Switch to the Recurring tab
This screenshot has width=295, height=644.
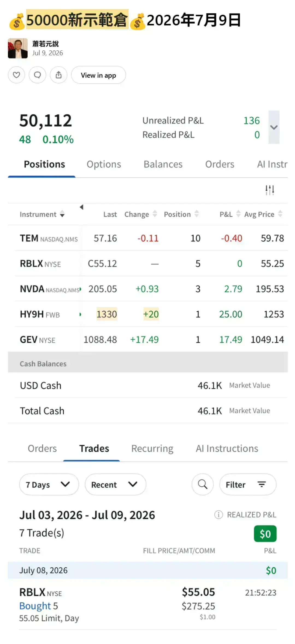(152, 448)
